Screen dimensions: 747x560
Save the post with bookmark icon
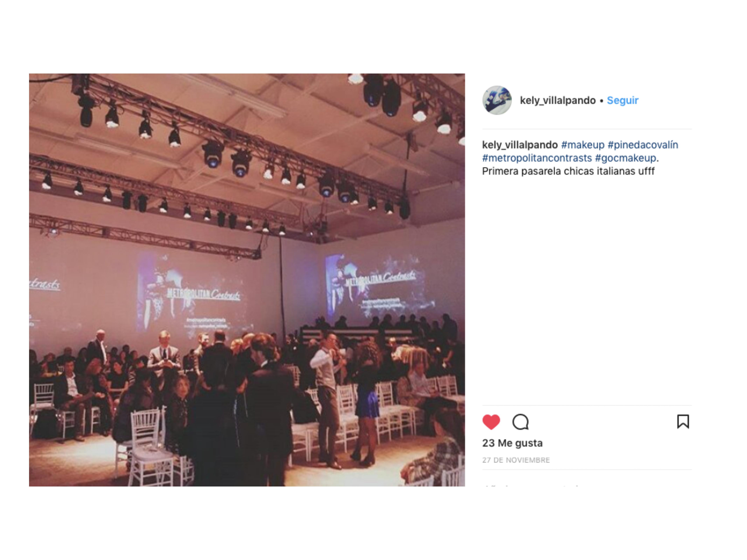(683, 422)
